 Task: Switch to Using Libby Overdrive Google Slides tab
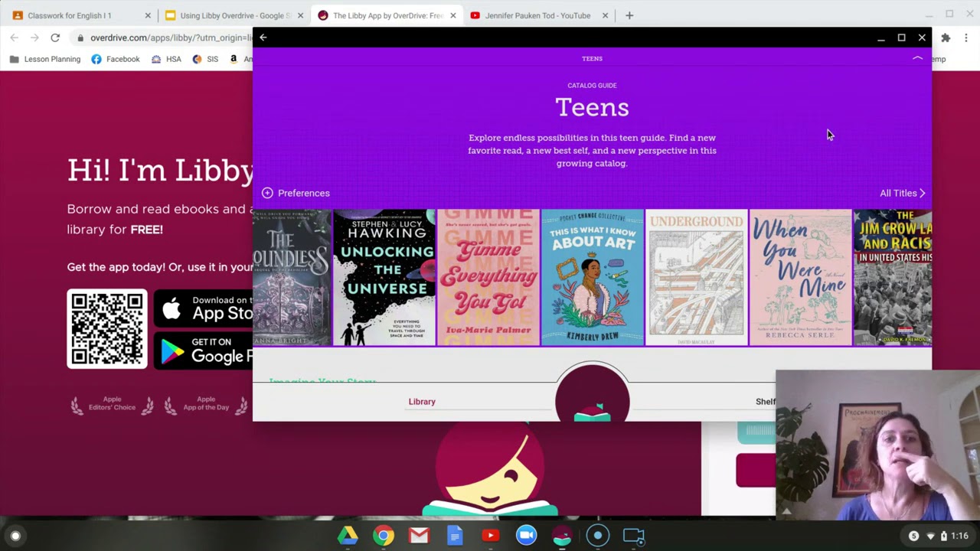tap(233, 15)
